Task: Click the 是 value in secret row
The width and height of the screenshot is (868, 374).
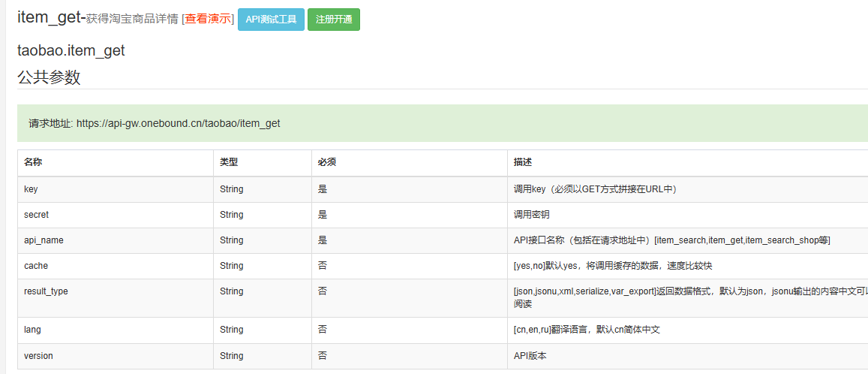Action: pyautogui.click(x=322, y=215)
